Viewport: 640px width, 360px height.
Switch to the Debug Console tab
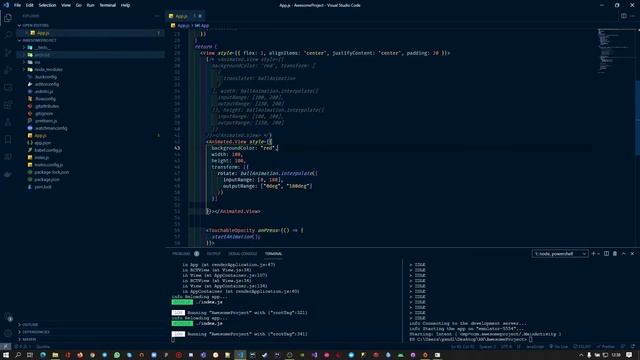243,253
